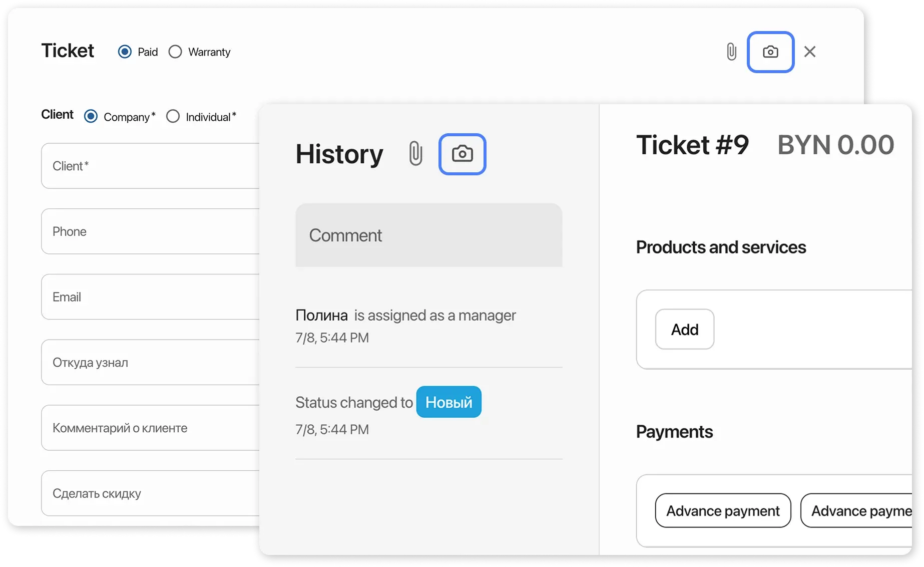Select the Paid radio button
The height and width of the screenshot is (567, 924).
125,52
